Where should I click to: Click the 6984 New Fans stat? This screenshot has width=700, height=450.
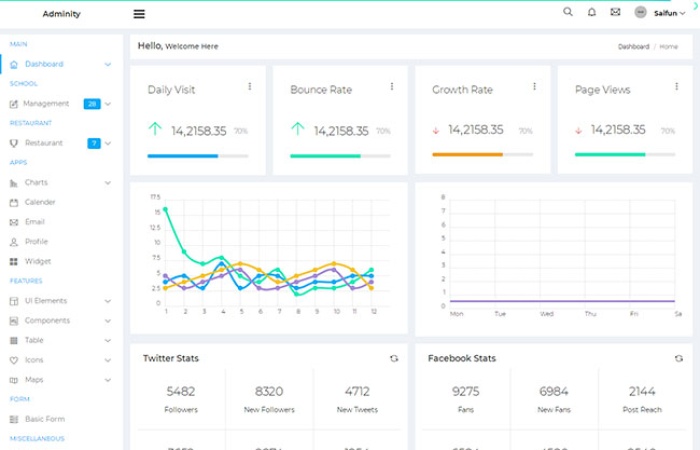(x=554, y=399)
